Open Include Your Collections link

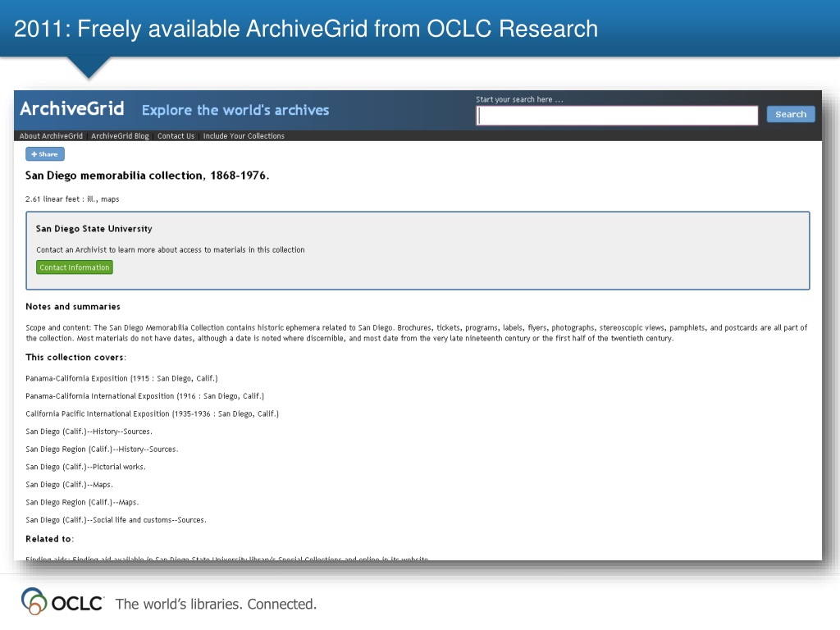tap(244, 136)
